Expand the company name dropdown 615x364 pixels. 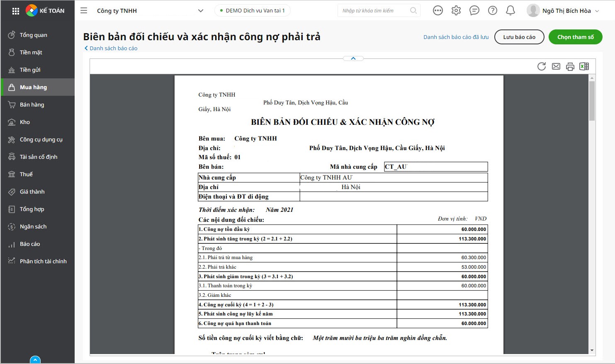[x=201, y=11]
